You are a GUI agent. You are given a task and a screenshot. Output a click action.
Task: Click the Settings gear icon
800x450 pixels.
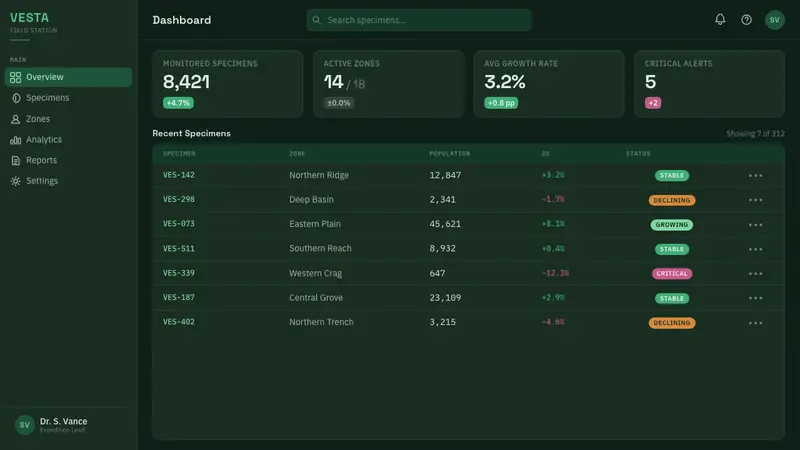pyautogui.click(x=15, y=181)
